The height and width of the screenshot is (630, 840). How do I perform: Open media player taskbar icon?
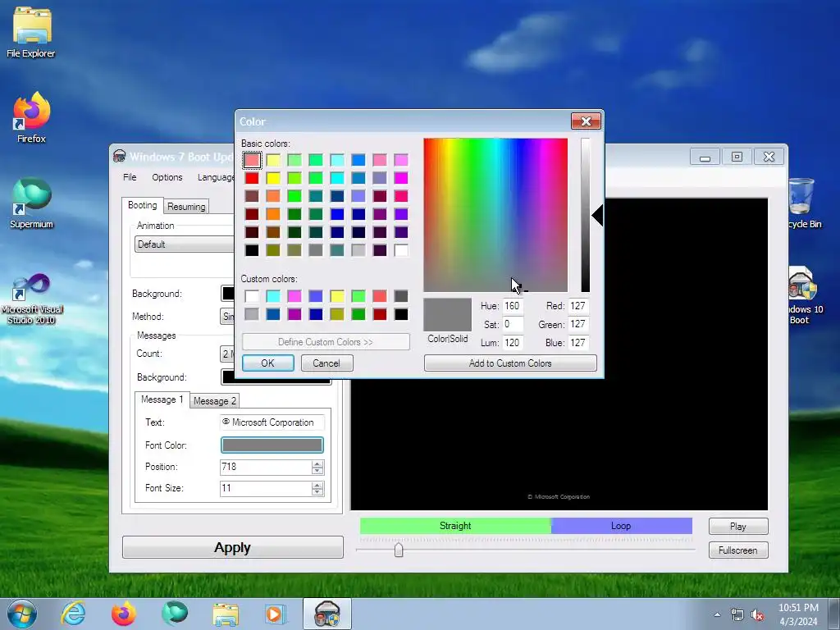click(x=276, y=614)
